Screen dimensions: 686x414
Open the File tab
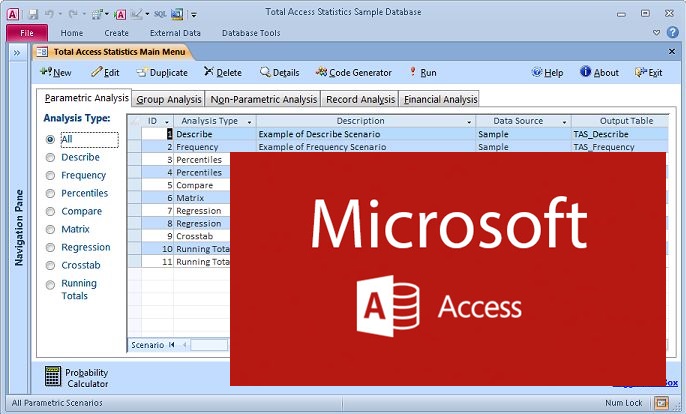coord(27,33)
